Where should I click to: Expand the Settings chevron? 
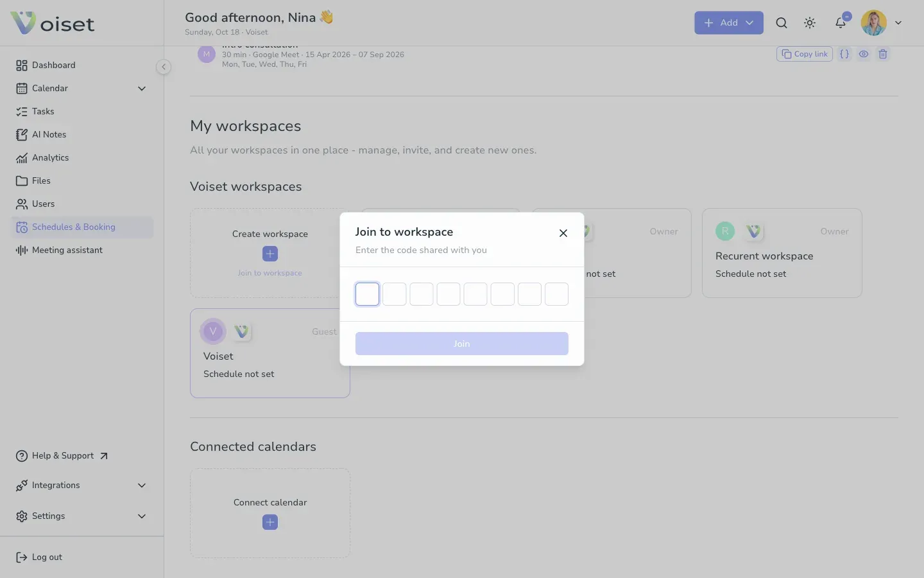click(x=142, y=516)
